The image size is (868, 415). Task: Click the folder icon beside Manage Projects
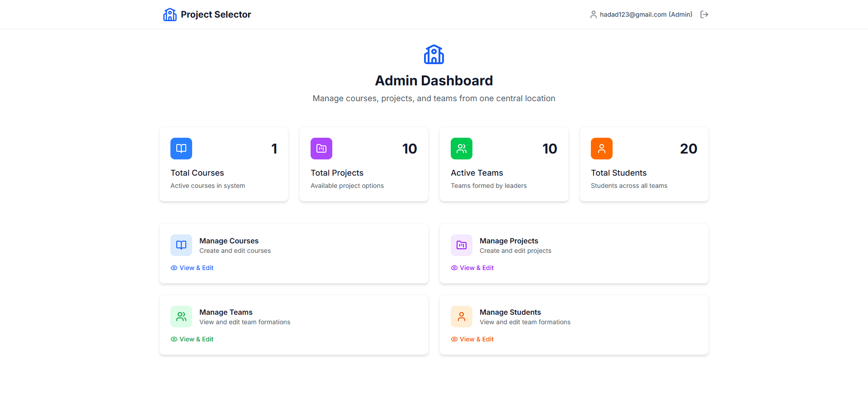(x=461, y=245)
